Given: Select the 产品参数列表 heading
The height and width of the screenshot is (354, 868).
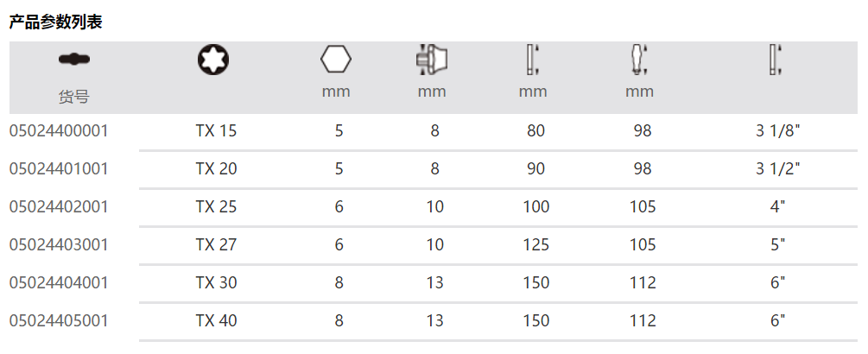Looking at the screenshot, I should point(56,22).
